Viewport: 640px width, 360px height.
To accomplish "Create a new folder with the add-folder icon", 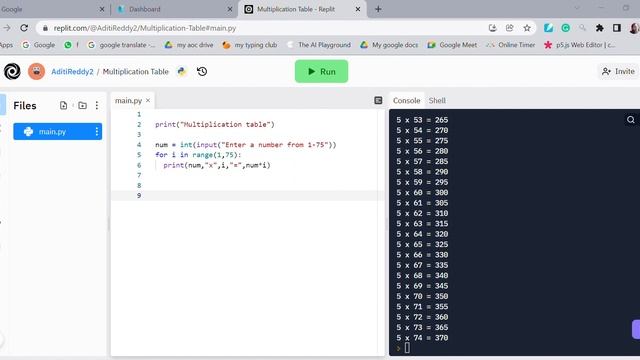I will 82,105.
